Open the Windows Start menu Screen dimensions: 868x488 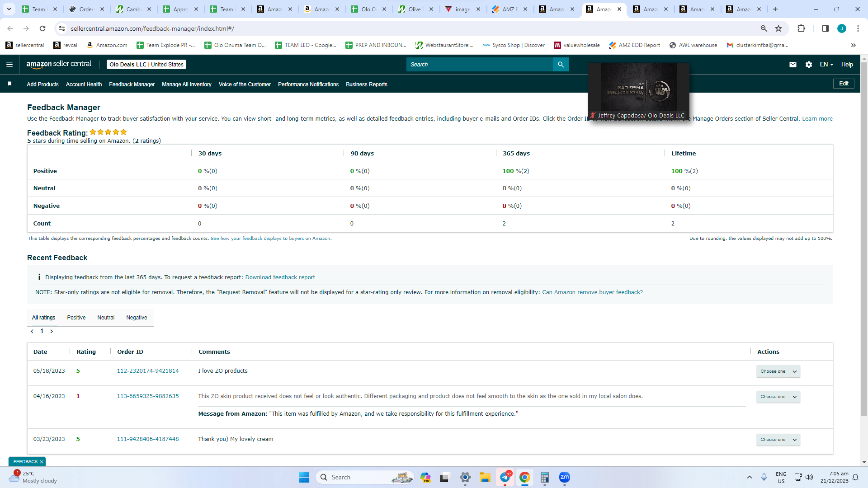click(x=304, y=477)
